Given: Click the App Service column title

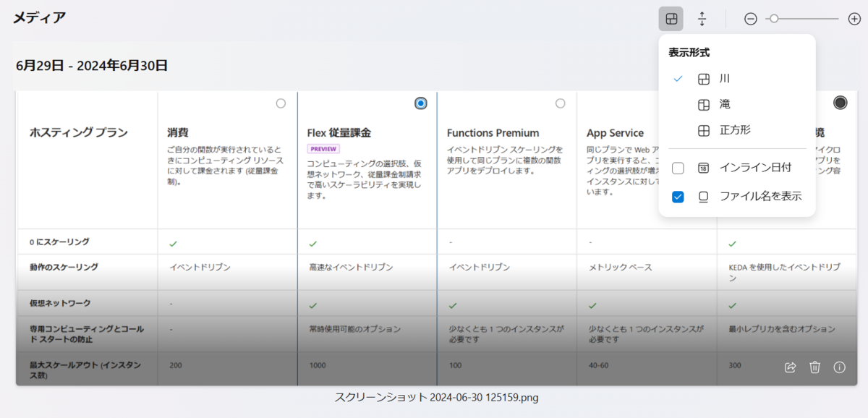Looking at the screenshot, I should pyautogui.click(x=615, y=132).
